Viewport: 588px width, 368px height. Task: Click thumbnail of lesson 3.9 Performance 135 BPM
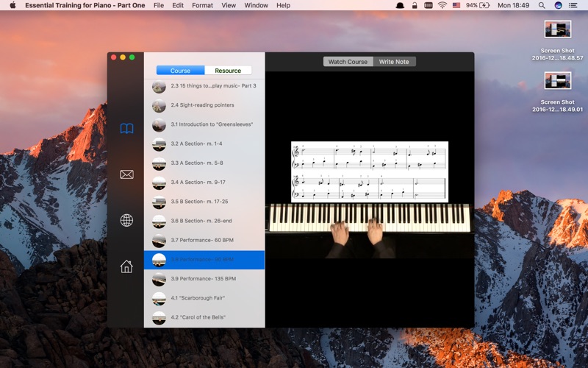[159, 279]
